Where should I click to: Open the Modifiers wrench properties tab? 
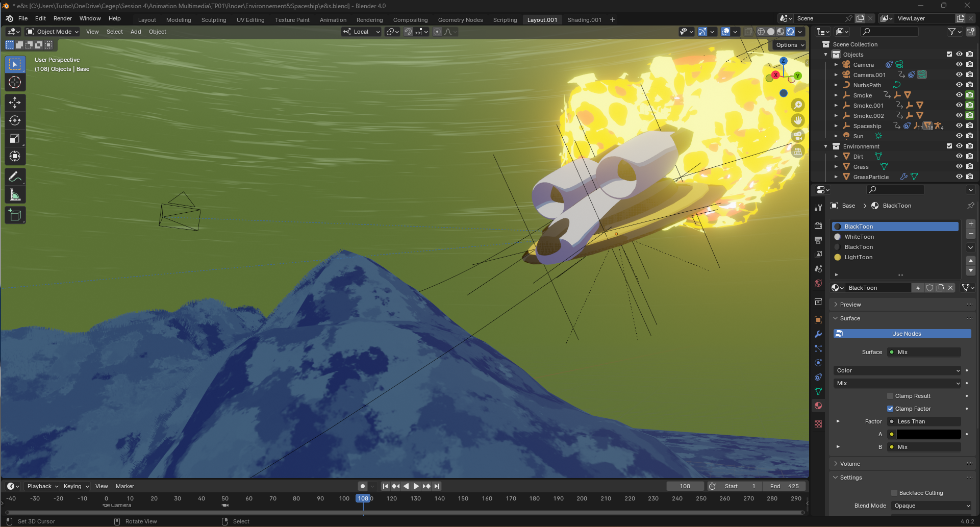pos(818,334)
